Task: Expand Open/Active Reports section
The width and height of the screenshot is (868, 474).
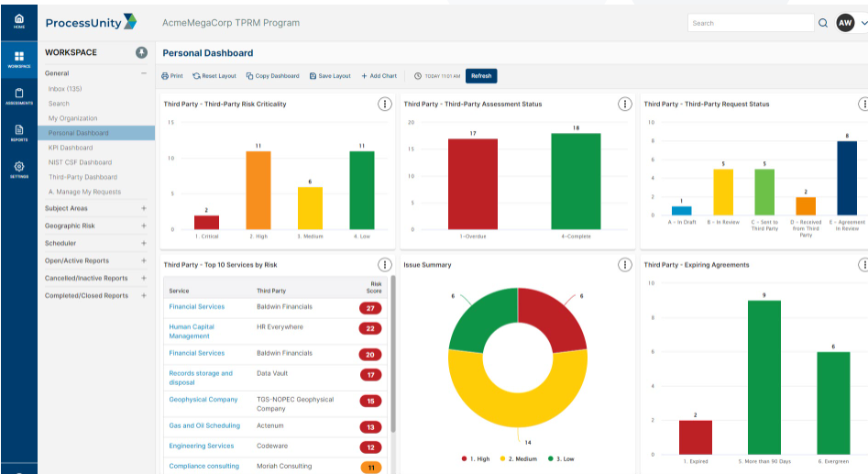Action: click(x=144, y=260)
